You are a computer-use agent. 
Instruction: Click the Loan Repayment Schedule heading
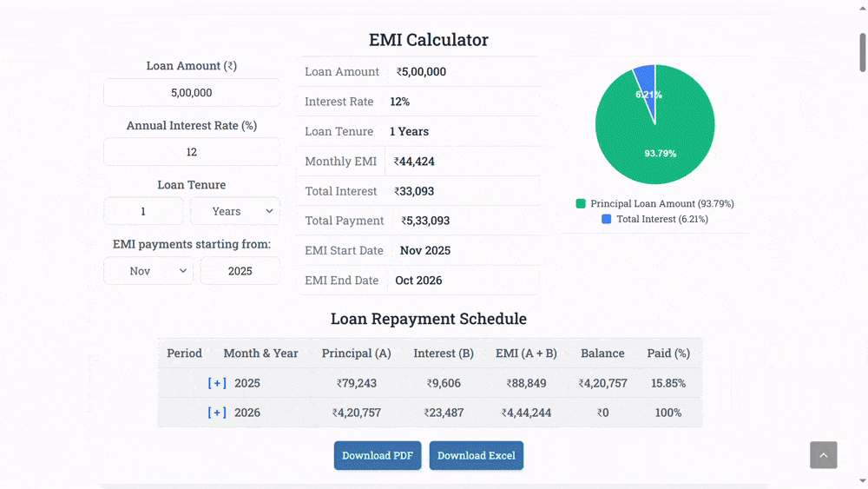pyautogui.click(x=429, y=319)
